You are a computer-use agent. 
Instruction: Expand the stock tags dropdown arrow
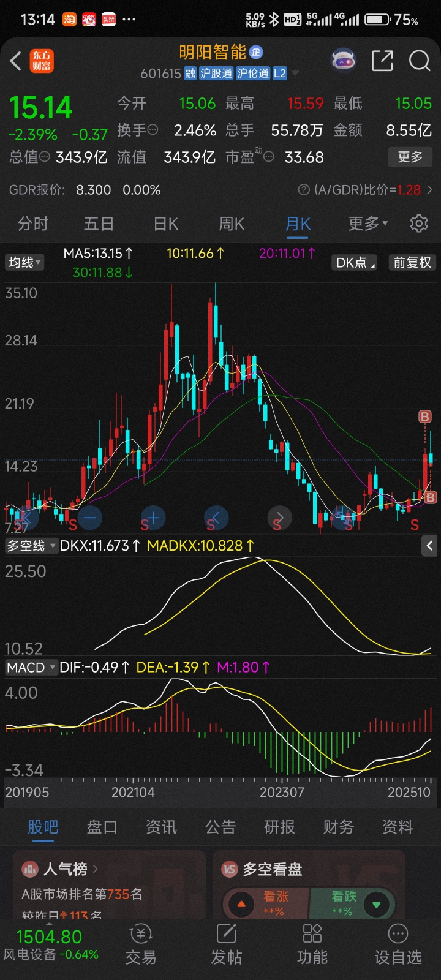(x=295, y=73)
